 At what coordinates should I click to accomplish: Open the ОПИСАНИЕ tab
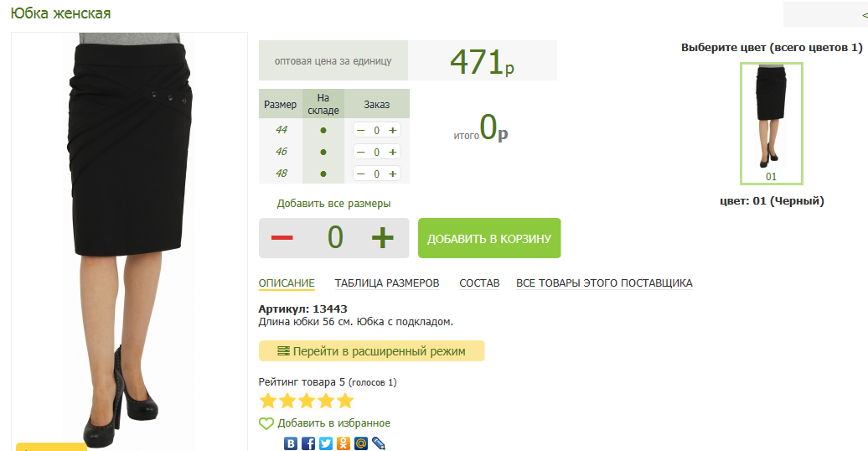point(287,283)
